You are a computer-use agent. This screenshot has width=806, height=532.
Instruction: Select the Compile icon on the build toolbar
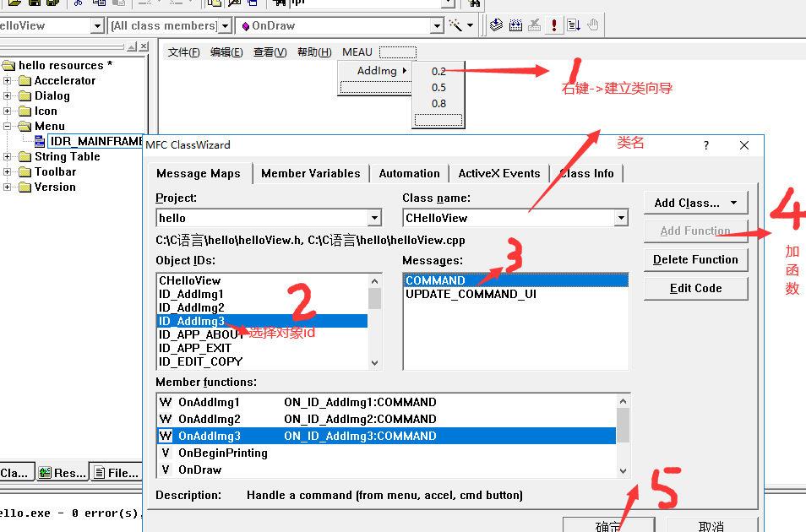click(497, 25)
